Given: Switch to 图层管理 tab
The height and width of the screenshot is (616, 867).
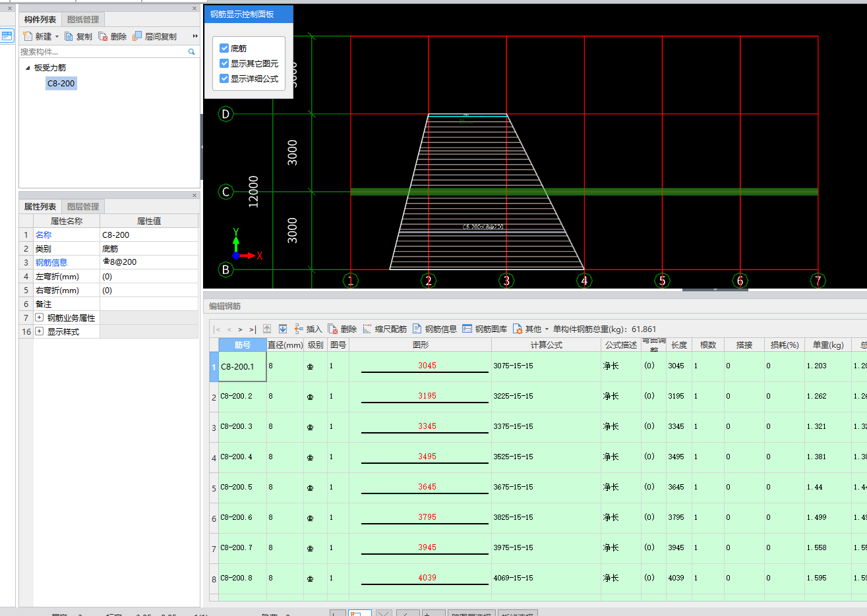Looking at the screenshot, I should coord(83,207).
